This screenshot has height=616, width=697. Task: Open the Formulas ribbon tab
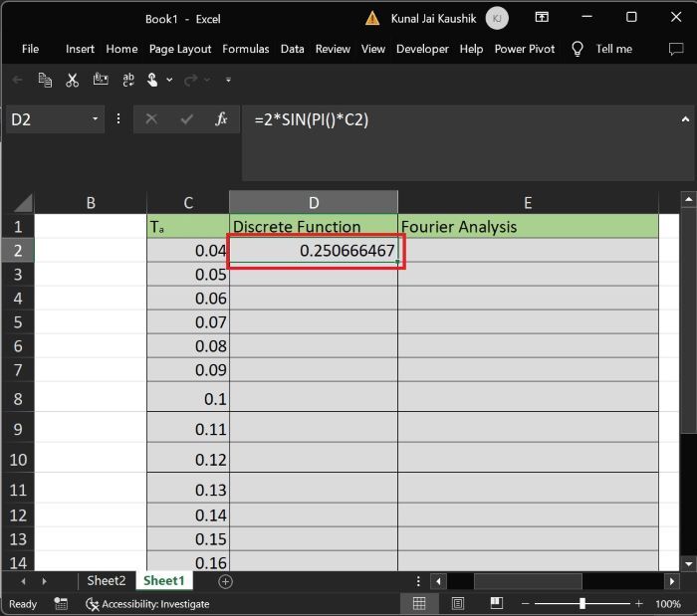point(245,49)
